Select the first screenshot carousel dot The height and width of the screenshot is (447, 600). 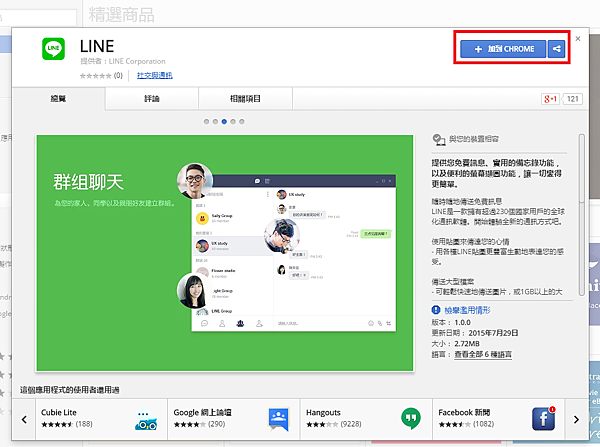tap(207, 122)
